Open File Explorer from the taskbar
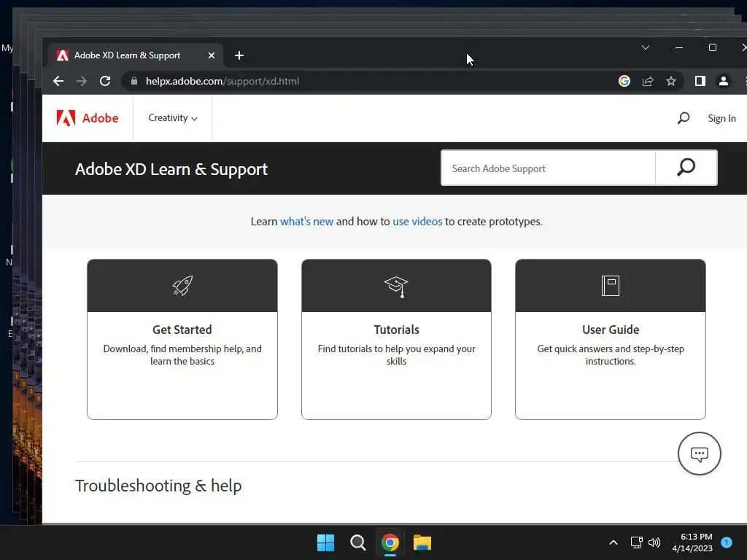The width and height of the screenshot is (747, 560). click(422, 542)
